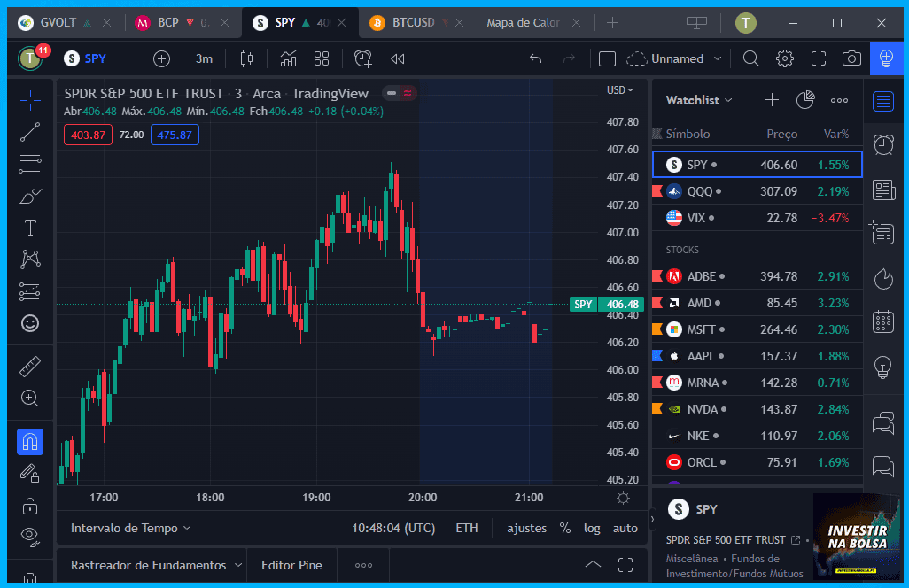Select the trend line drawing tool
Image resolution: width=909 pixels, height=588 pixels.
tap(30, 132)
